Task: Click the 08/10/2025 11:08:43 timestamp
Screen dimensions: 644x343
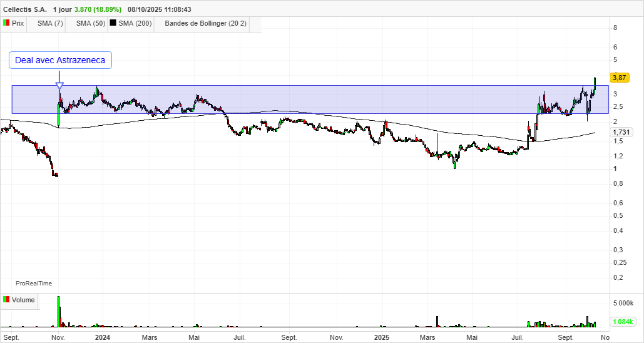Action: pos(160,9)
